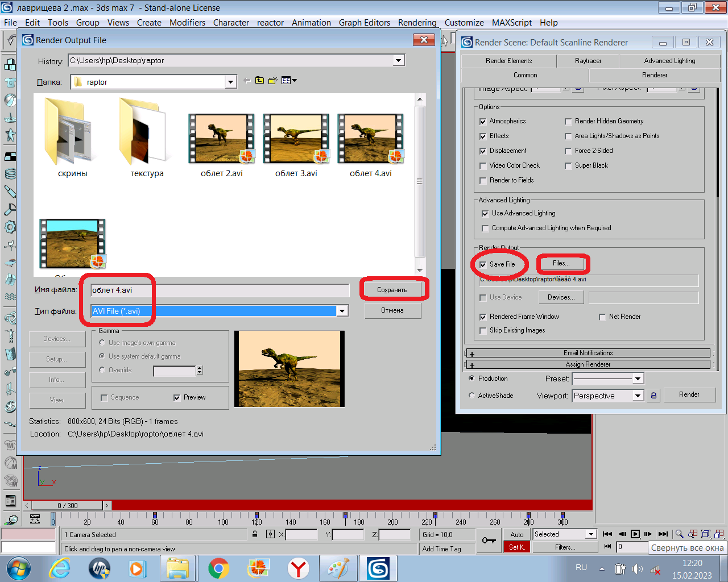Step to the previous frame
Screen dimensions: 728x582
pos(622,534)
